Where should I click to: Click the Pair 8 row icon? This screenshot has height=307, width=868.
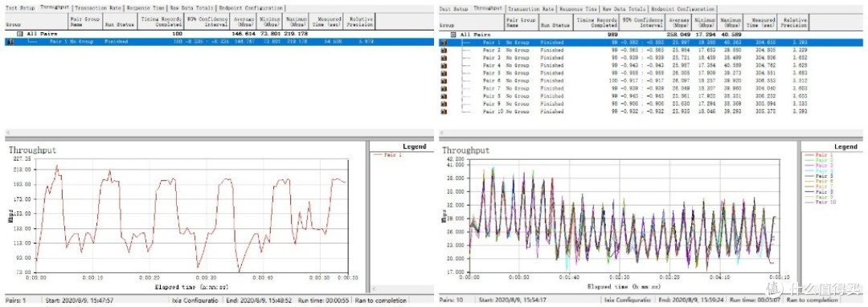coord(444,96)
